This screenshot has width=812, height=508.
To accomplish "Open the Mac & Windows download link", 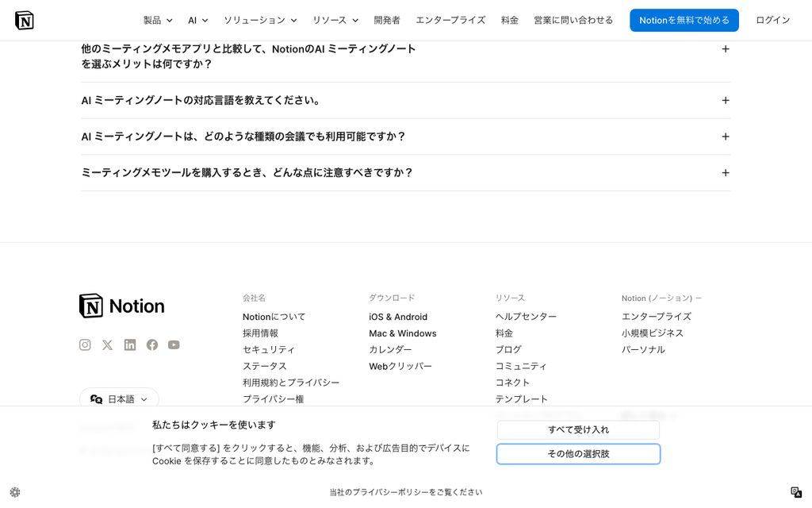I will [403, 333].
